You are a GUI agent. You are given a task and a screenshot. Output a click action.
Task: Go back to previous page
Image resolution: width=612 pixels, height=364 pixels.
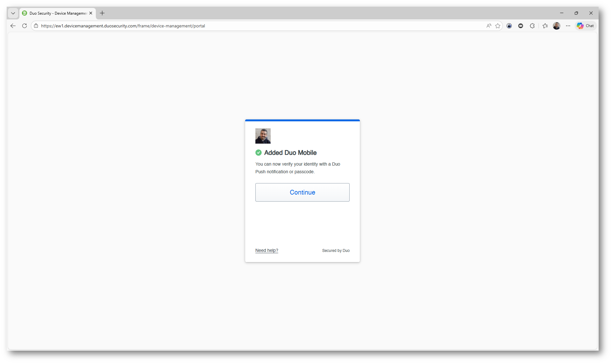coord(13,26)
